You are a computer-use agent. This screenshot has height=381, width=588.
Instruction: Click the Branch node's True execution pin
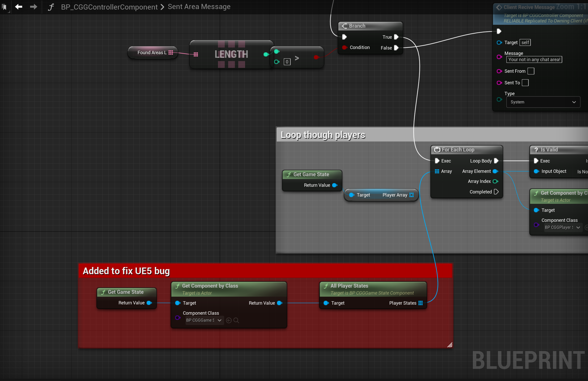click(396, 37)
